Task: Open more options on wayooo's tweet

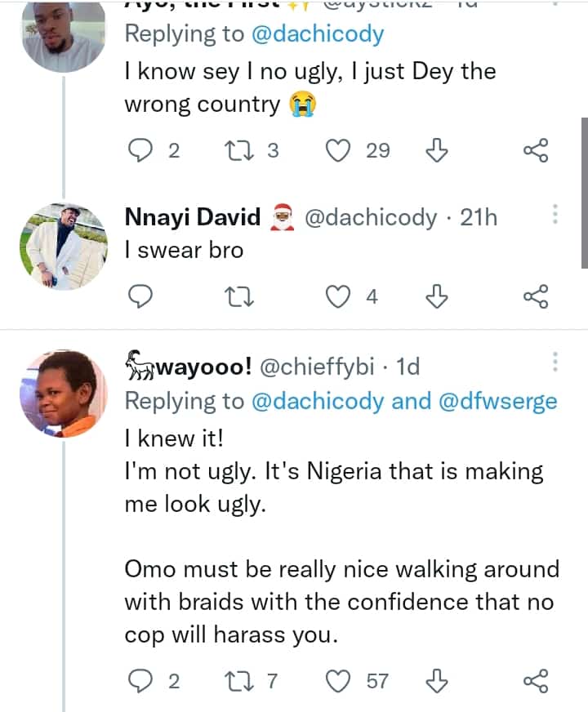Action: tap(555, 362)
